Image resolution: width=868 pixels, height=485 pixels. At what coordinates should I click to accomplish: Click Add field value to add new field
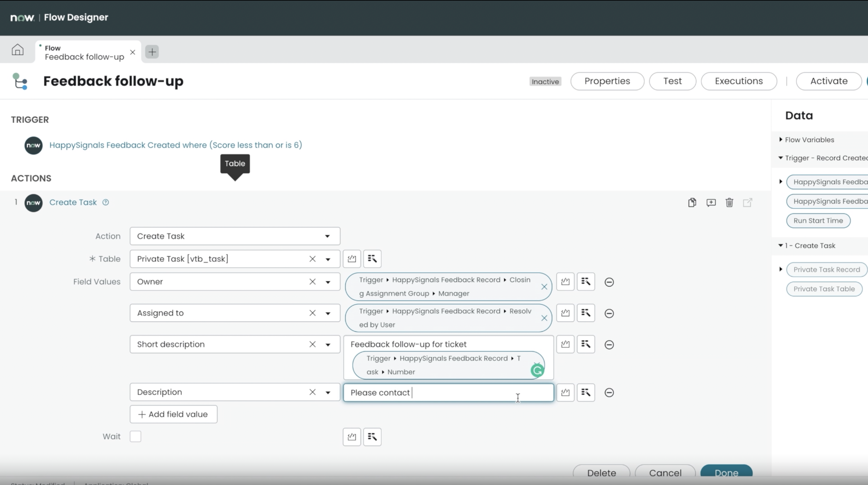click(x=174, y=414)
